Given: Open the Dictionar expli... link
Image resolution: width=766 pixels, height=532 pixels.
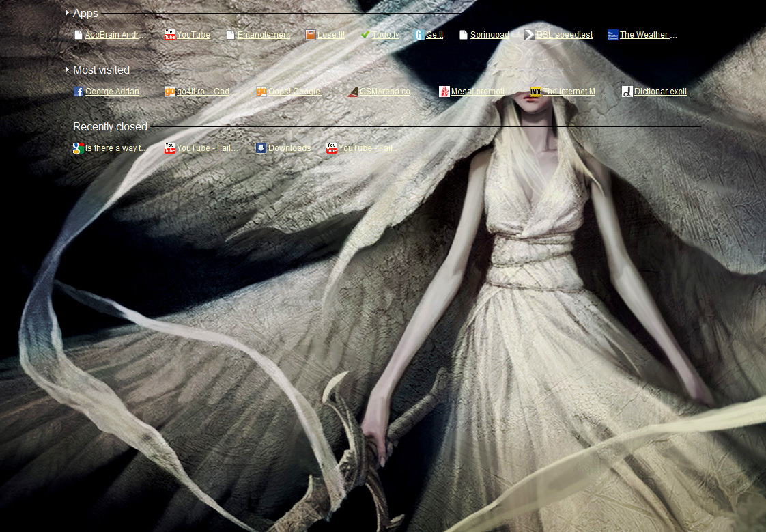Looking at the screenshot, I should [x=664, y=92].
